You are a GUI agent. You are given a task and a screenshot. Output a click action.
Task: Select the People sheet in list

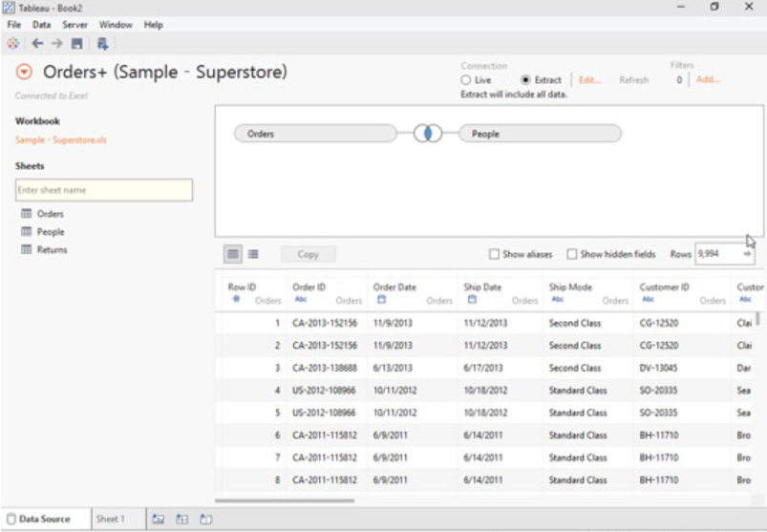tap(51, 232)
